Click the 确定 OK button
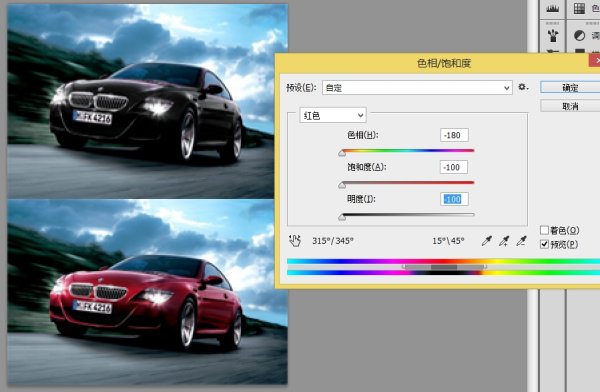 click(570, 87)
